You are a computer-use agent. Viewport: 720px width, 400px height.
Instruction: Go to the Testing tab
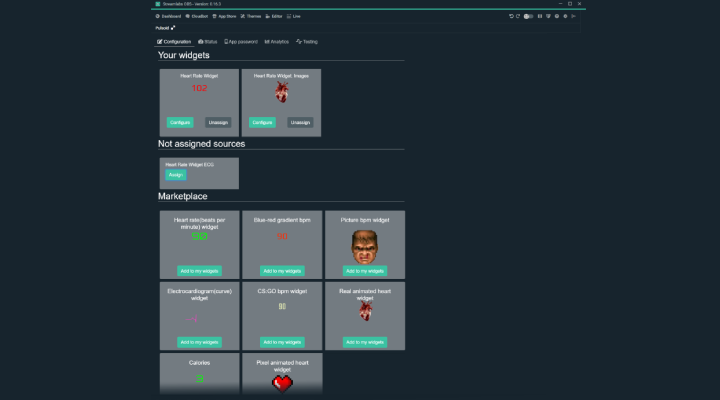point(307,42)
